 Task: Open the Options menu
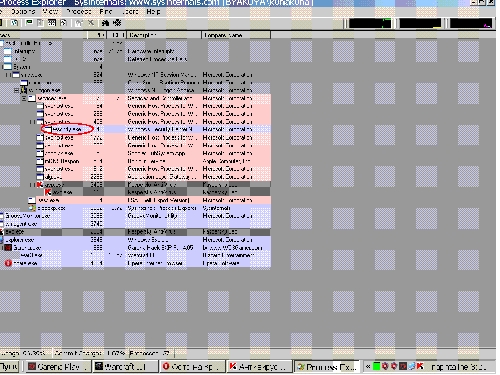[23, 11]
